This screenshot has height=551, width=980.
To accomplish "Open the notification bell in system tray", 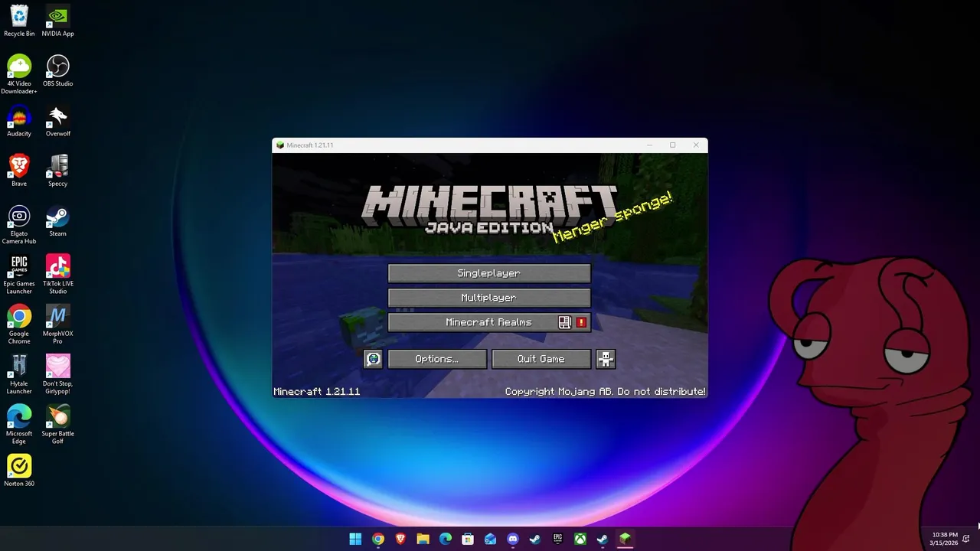I will [x=966, y=539].
